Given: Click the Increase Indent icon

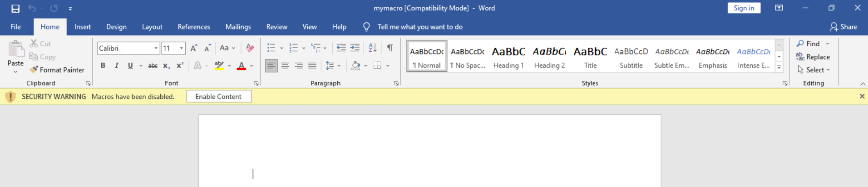Looking at the screenshot, I should 355,48.
